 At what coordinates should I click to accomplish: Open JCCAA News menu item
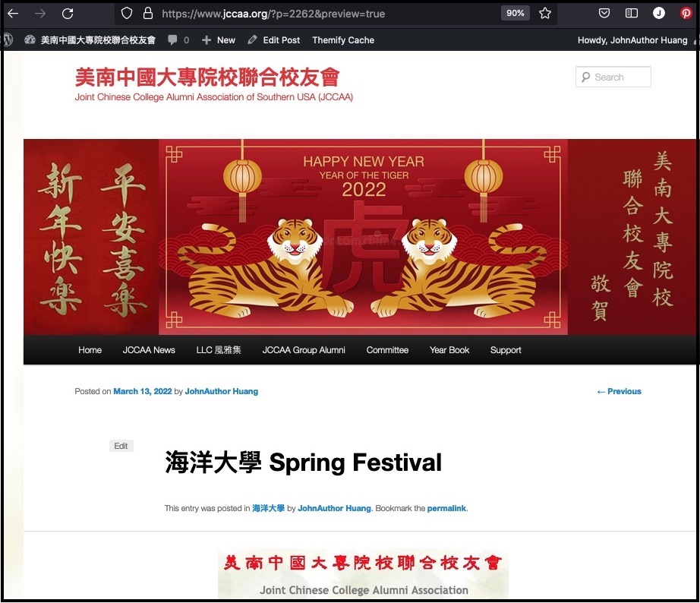149,350
